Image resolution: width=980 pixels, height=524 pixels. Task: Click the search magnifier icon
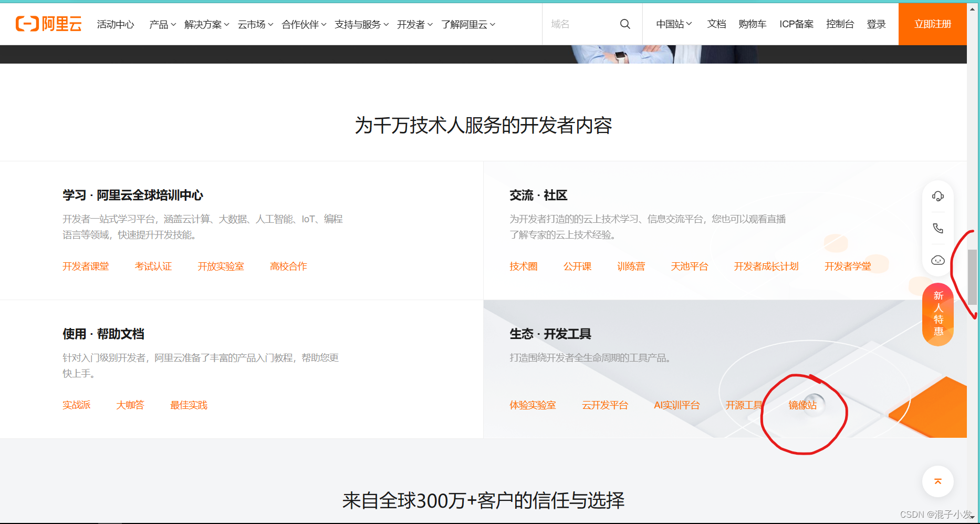(625, 24)
